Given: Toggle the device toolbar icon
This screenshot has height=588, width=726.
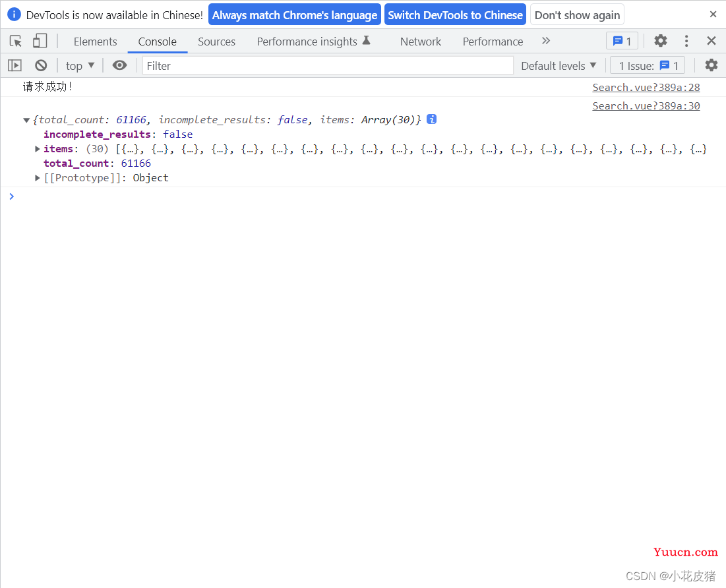Looking at the screenshot, I should coord(40,42).
